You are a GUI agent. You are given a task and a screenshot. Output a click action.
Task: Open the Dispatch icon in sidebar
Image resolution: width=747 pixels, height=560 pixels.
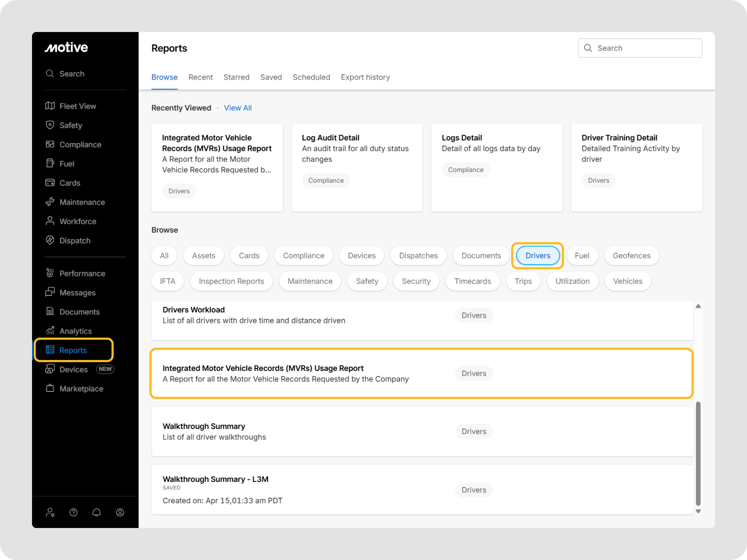click(x=50, y=240)
